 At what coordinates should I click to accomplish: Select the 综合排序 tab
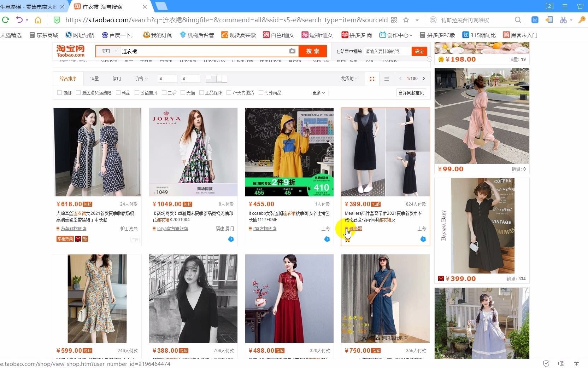click(x=68, y=79)
